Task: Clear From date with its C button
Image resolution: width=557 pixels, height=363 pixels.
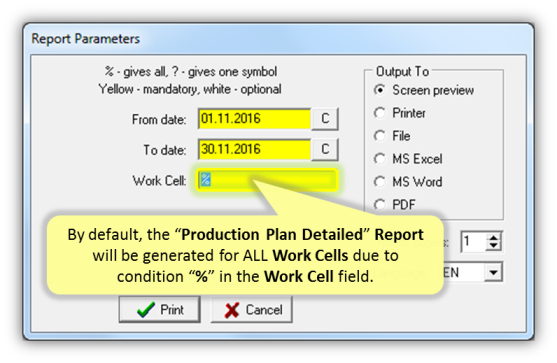Action: [325, 119]
